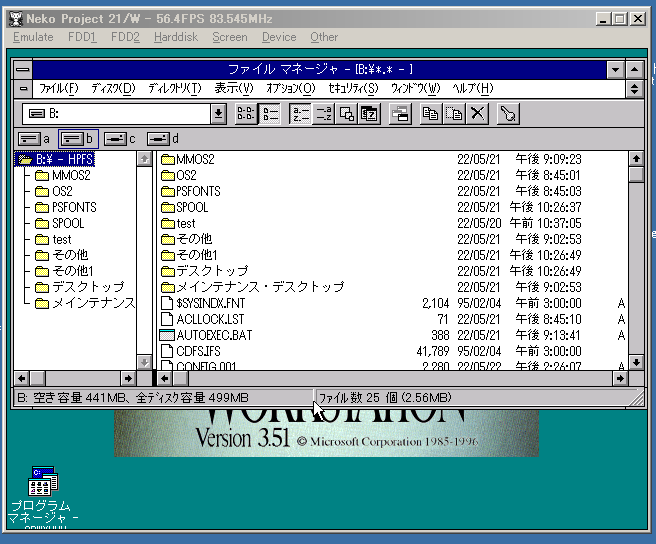656x544 pixels.
Task: Select PSFONTS folder in directory tree
Action: point(66,207)
